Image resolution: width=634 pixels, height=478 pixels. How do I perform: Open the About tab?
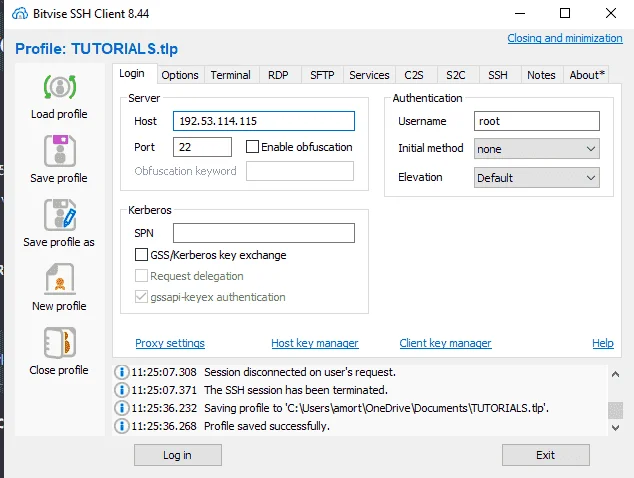pos(587,75)
